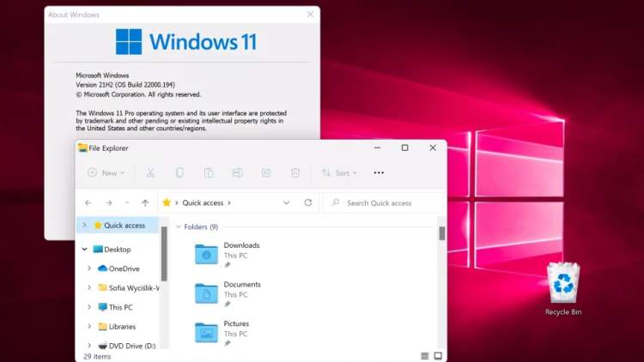644x362 pixels.
Task: Click the navigation pane scrollbar thumb
Action: click(x=164, y=254)
